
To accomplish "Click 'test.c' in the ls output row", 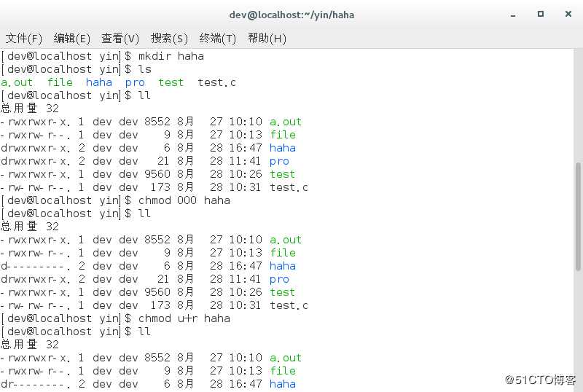I will 216,82.
